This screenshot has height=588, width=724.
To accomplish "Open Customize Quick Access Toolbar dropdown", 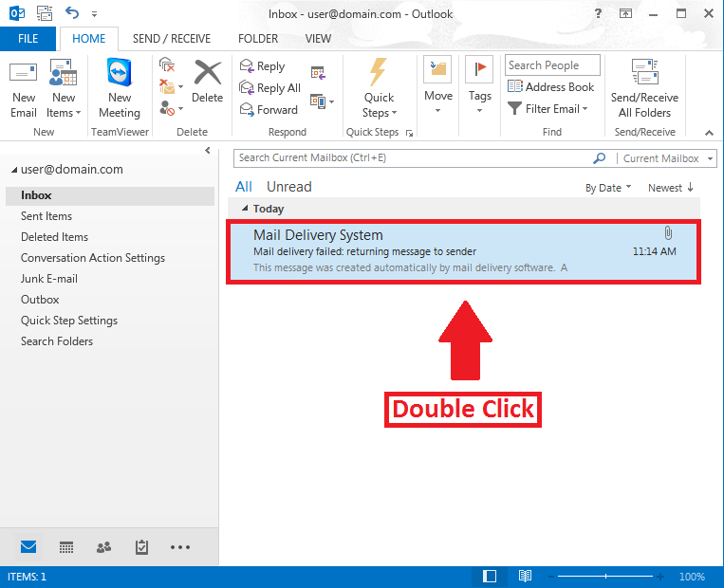I will point(94,14).
